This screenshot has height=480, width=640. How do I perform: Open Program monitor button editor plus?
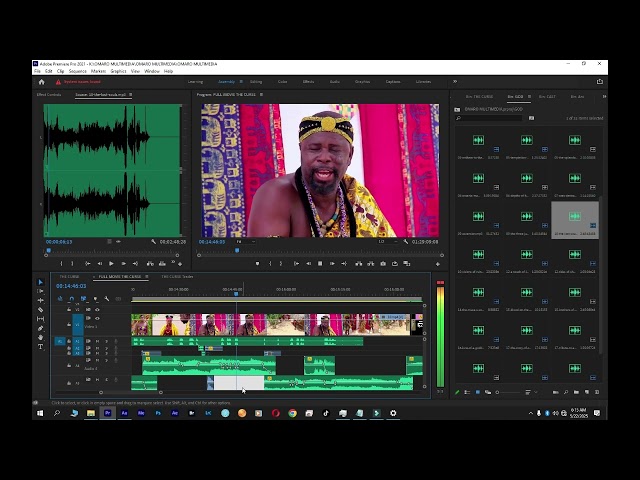pos(438,264)
